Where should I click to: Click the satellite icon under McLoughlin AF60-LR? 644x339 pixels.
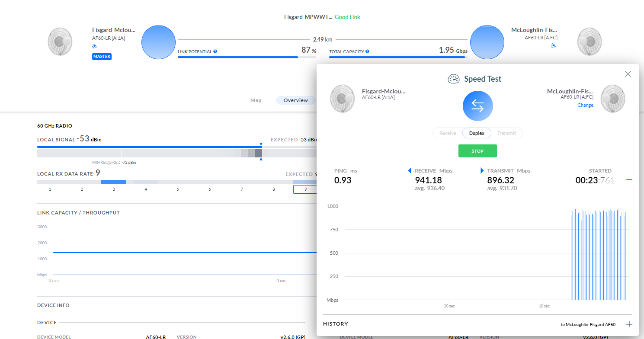point(553,45)
